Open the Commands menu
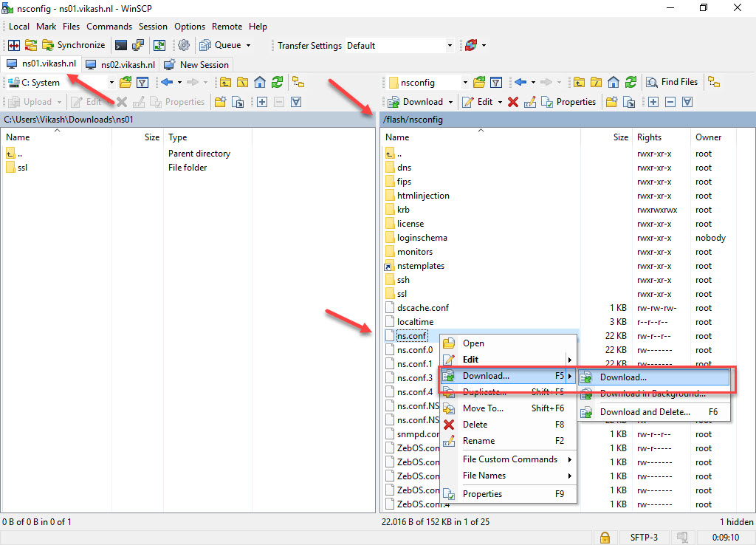Screen dimensions: 756x545 coord(109,27)
